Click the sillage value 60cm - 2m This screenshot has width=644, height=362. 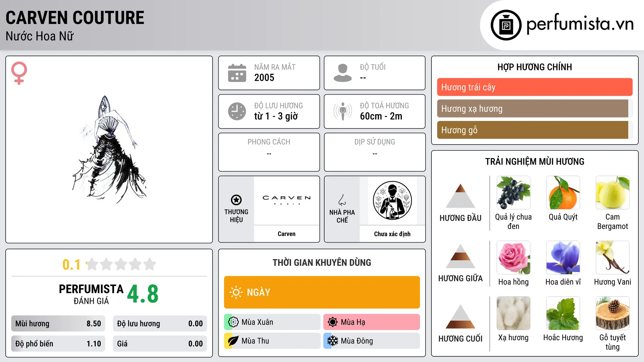coord(381,116)
